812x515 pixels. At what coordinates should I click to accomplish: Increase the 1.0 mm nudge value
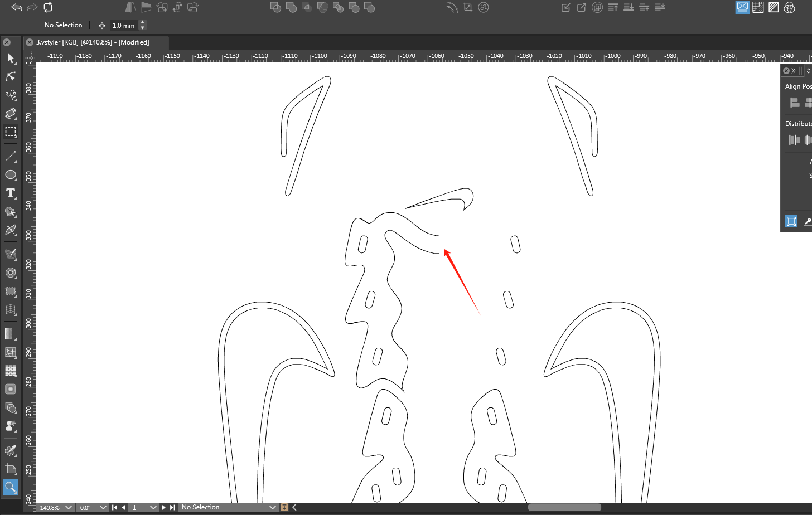(x=143, y=22)
